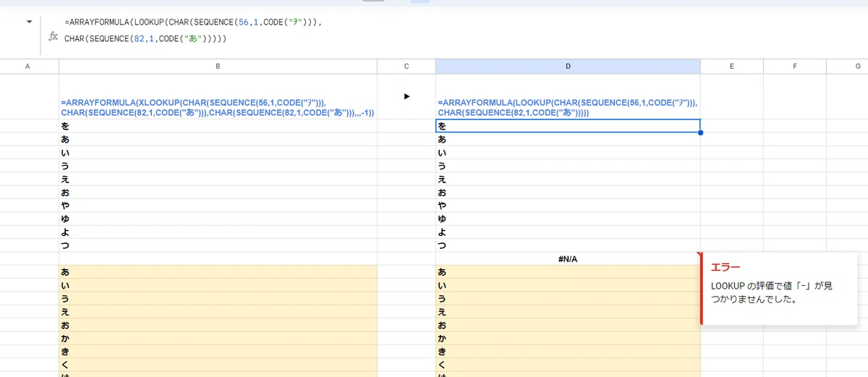
Task: Select yellow-highlighted cell い in column B
Action: tap(218, 285)
